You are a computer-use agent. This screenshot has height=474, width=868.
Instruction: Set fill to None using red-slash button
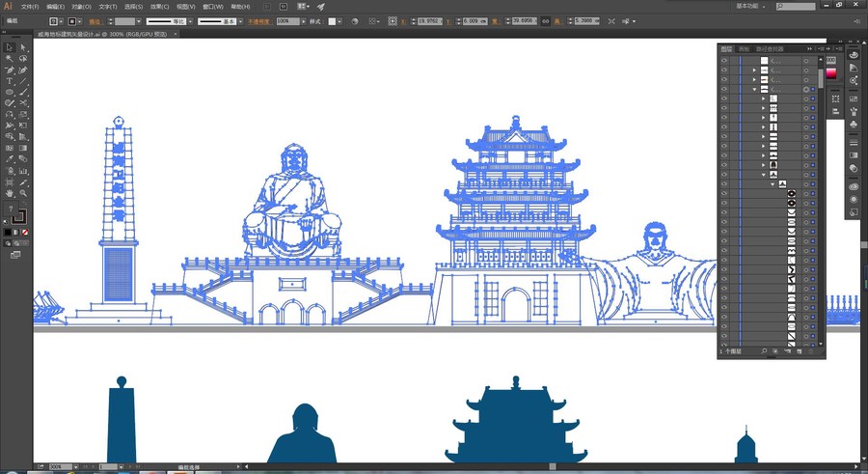[x=25, y=232]
